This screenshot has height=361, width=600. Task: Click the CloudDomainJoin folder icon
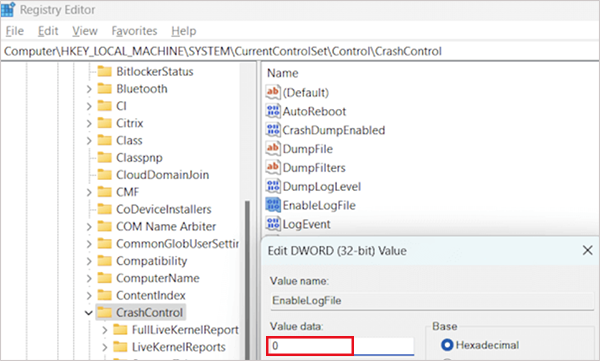click(x=104, y=175)
